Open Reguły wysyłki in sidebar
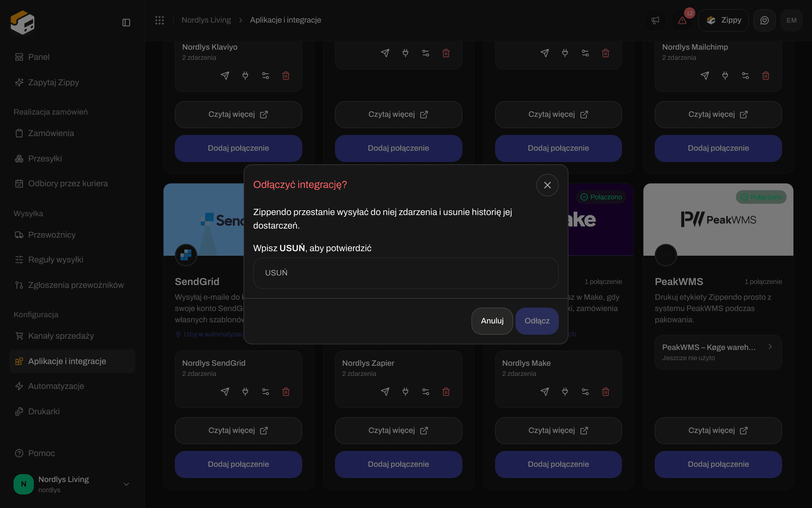The height and width of the screenshot is (508, 812). coord(72,260)
